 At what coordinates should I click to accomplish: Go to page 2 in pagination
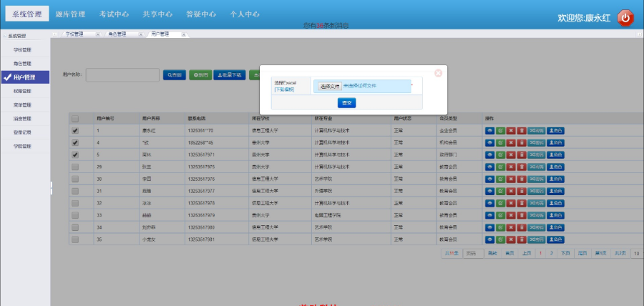551,254
